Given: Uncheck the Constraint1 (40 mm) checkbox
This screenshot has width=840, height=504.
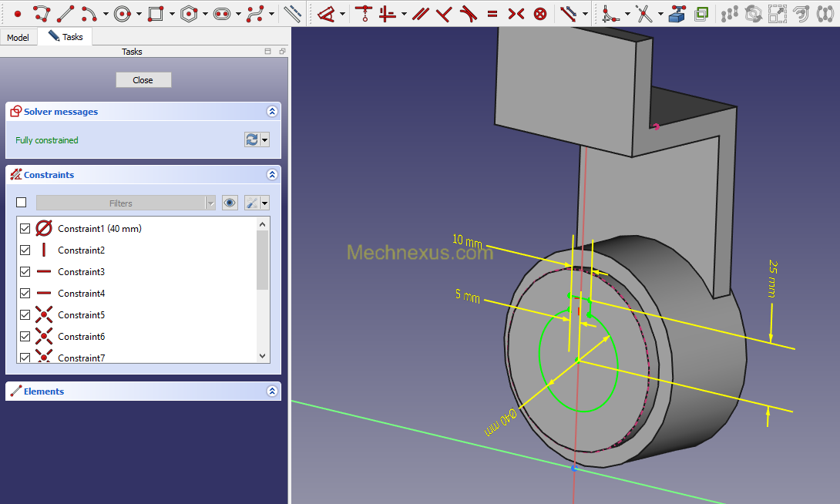Looking at the screenshot, I should pyautogui.click(x=25, y=229).
